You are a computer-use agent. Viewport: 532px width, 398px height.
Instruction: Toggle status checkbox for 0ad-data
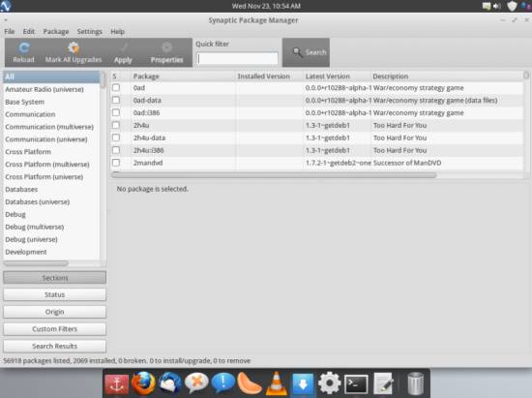[x=116, y=100]
